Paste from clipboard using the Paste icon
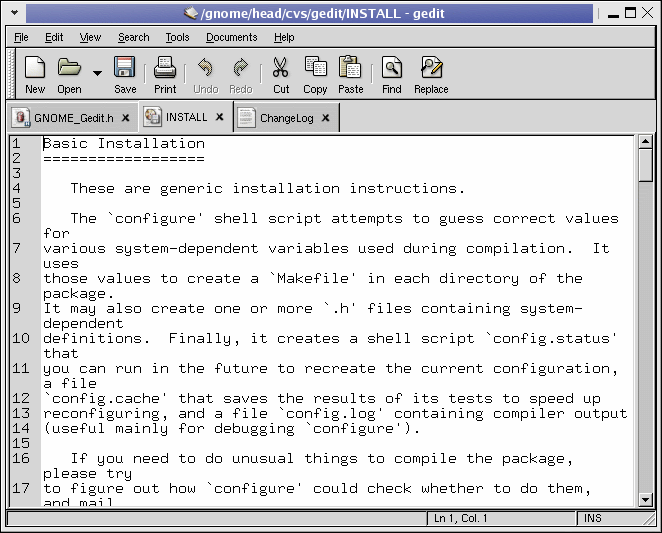This screenshot has width=662, height=533. pyautogui.click(x=350, y=68)
